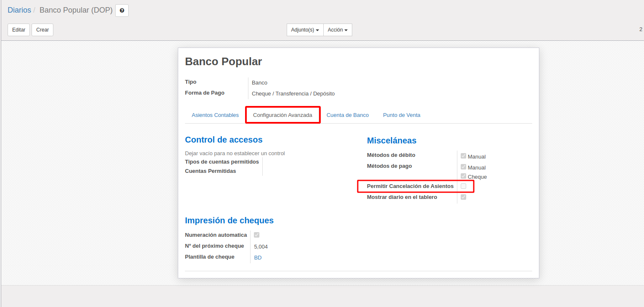
Task: Click the Editar button
Action: coord(18,30)
